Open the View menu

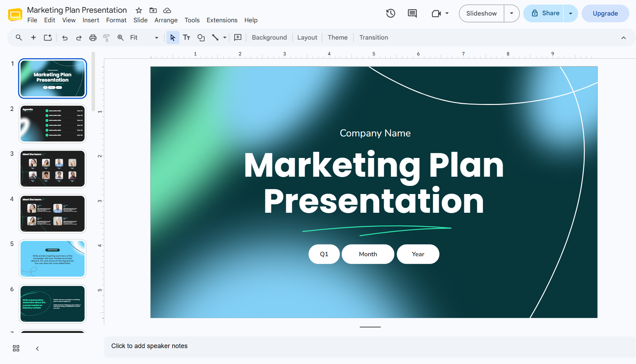[x=69, y=20]
